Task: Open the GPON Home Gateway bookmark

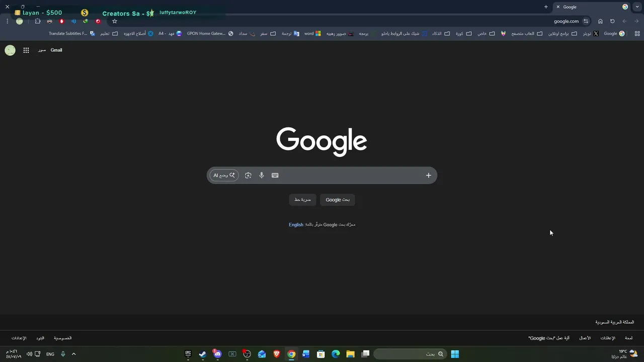Action: pos(210,34)
